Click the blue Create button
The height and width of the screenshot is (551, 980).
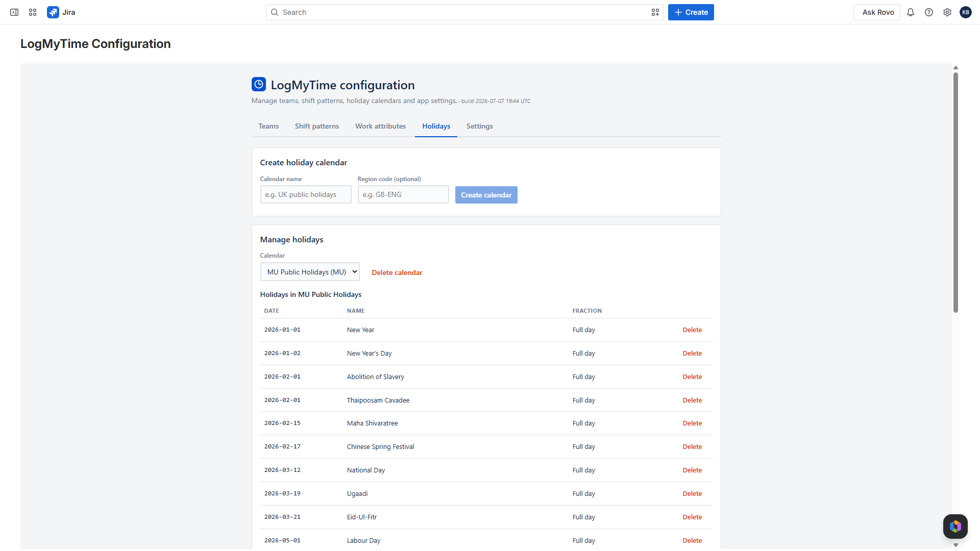pyautogui.click(x=691, y=12)
